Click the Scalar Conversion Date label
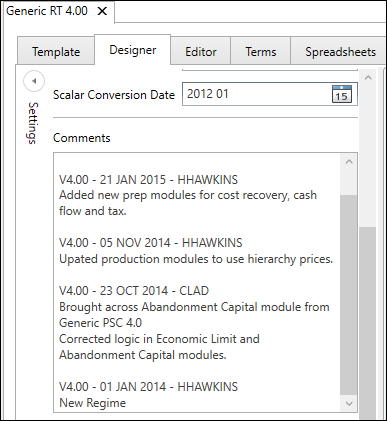This screenshot has width=387, height=421. point(114,95)
